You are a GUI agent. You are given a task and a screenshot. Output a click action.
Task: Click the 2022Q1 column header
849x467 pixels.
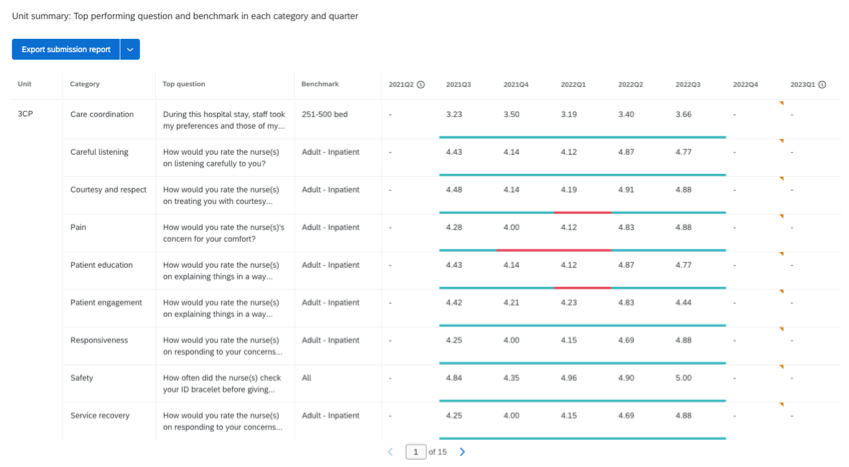pos(573,85)
